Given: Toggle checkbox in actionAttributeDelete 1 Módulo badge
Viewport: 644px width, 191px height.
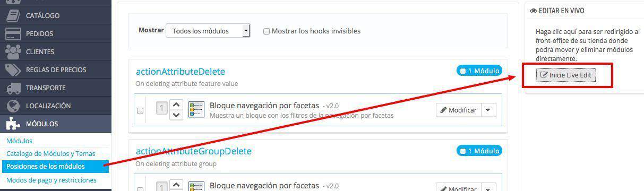Looking at the screenshot, I should 463,71.
